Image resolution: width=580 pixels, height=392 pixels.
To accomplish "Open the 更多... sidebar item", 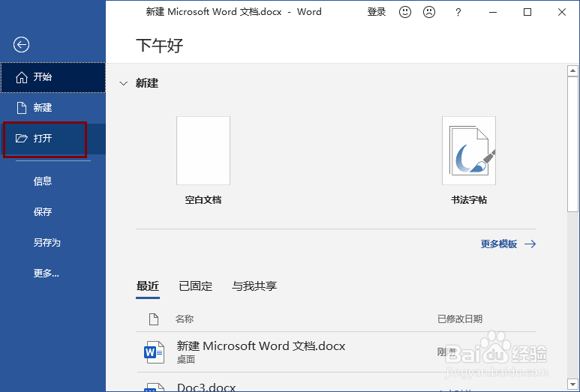I will click(x=47, y=273).
